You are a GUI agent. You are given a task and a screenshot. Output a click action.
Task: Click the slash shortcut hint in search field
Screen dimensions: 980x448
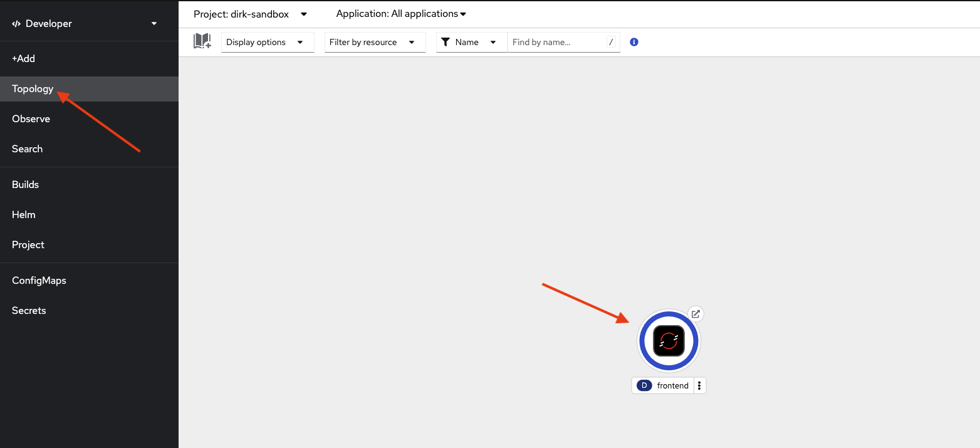click(611, 42)
